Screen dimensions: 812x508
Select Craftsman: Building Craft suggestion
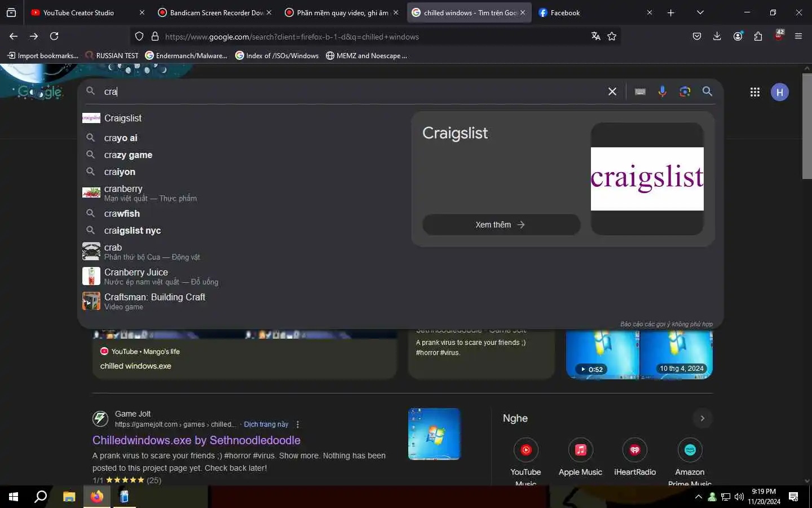(242, 301)
